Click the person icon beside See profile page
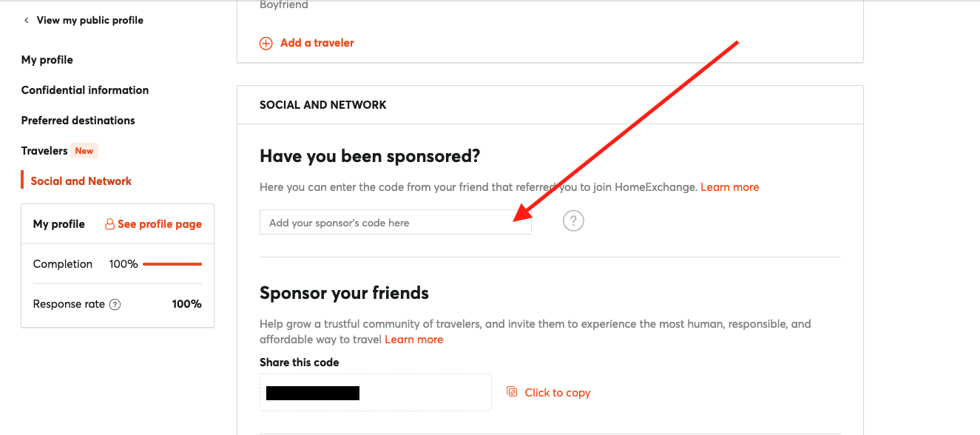The width and height of the screenshot is (980, 435). pyautogui.click(x=110, y=224)
